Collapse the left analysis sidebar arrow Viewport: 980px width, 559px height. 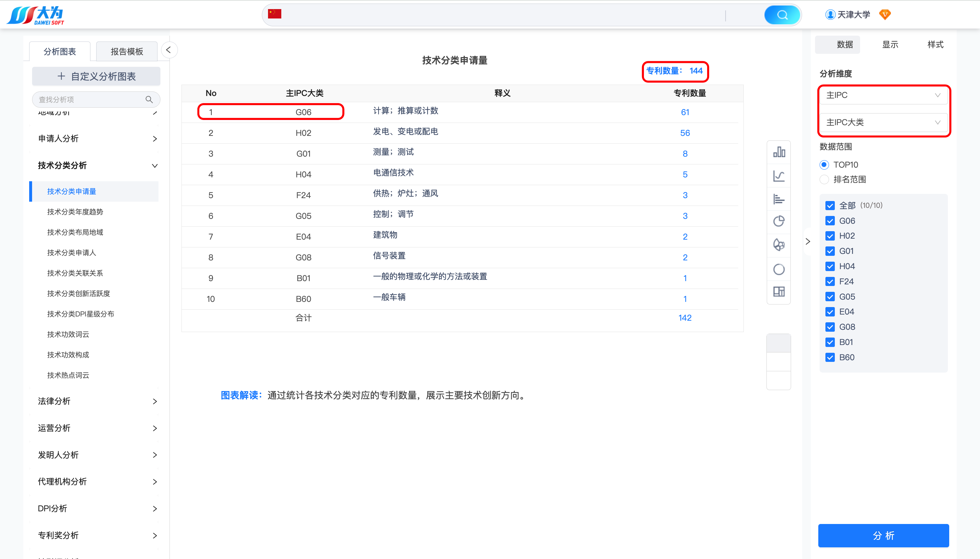[169, 50]
